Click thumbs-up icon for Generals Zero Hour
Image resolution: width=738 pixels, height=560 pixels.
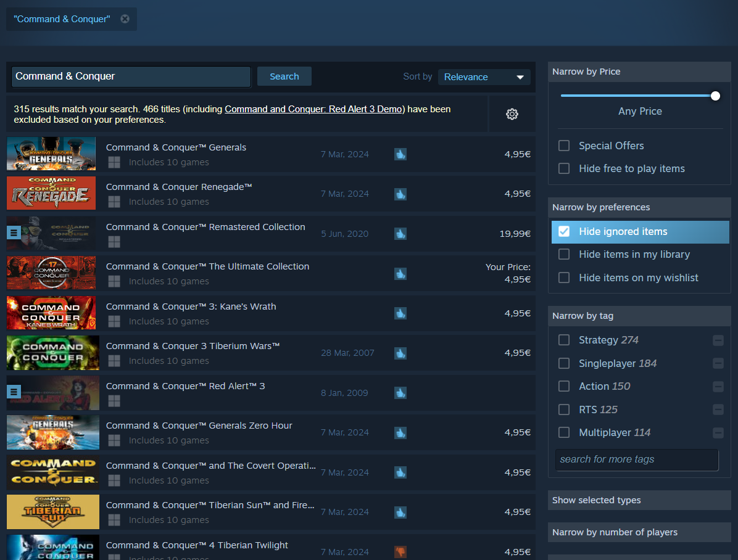click(x=400, y=433)
